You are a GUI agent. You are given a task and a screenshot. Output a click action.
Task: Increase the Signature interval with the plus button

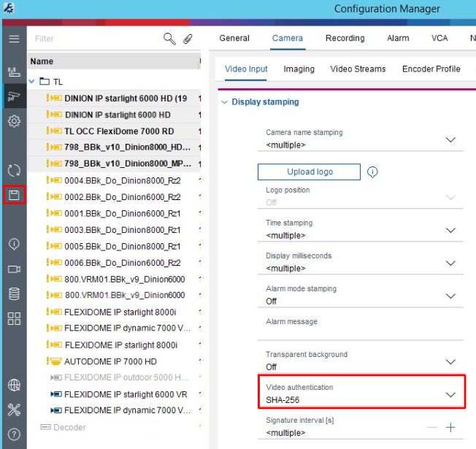(x=450, y=428)
